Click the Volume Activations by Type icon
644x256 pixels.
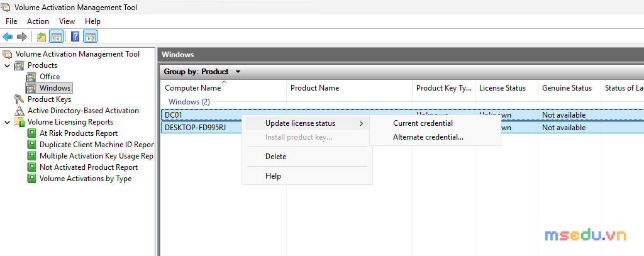tap(31, 179)
